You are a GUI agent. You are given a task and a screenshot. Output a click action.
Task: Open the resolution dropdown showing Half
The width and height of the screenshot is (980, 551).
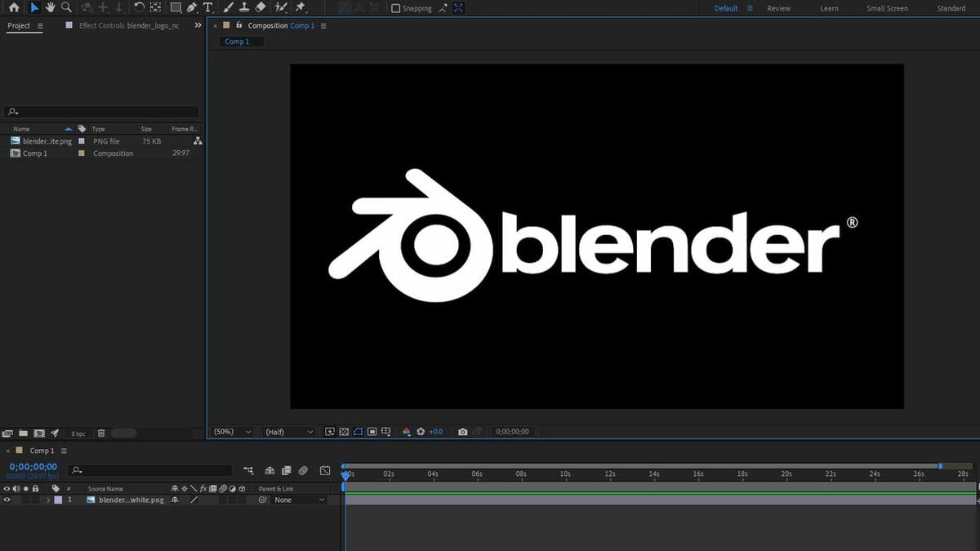289,432
